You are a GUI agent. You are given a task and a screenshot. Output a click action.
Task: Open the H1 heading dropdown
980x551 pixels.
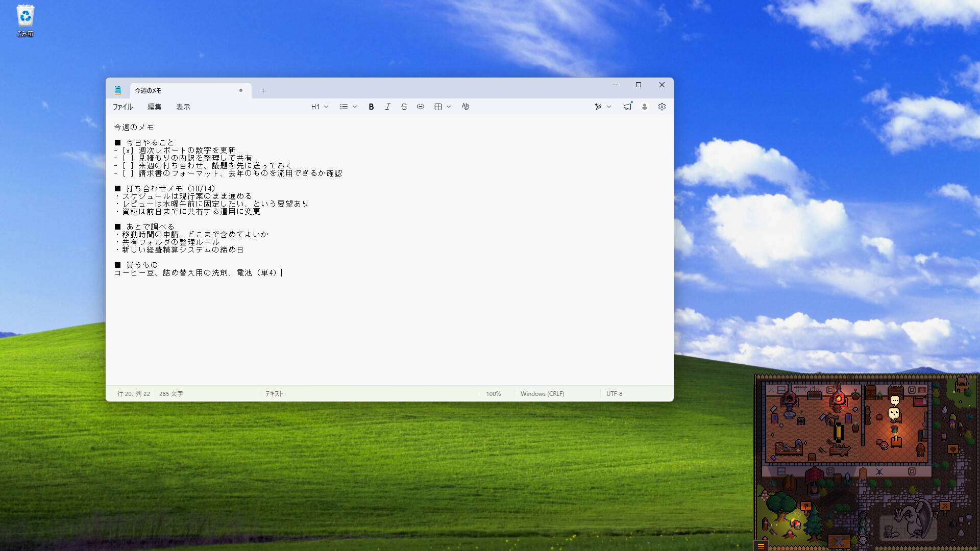pos(320,107)
